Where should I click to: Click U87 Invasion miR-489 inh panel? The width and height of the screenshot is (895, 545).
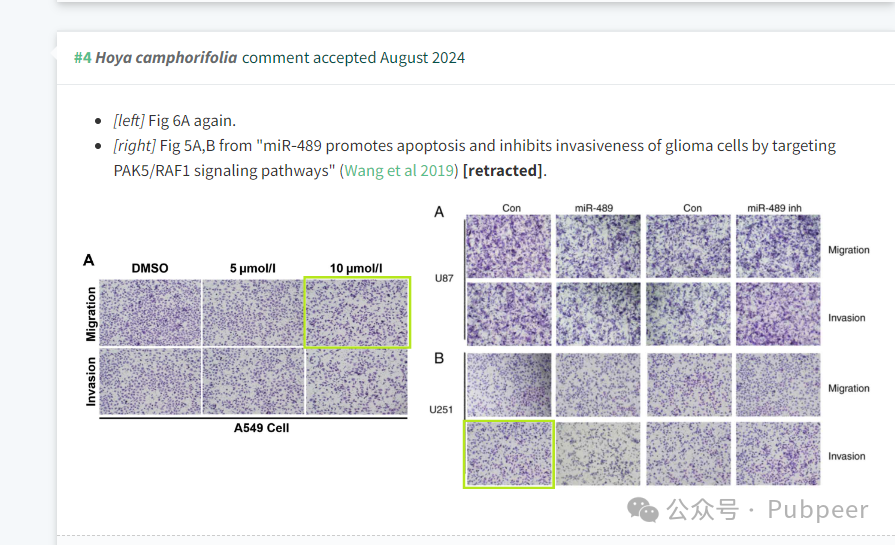click(x=778, y=314)
